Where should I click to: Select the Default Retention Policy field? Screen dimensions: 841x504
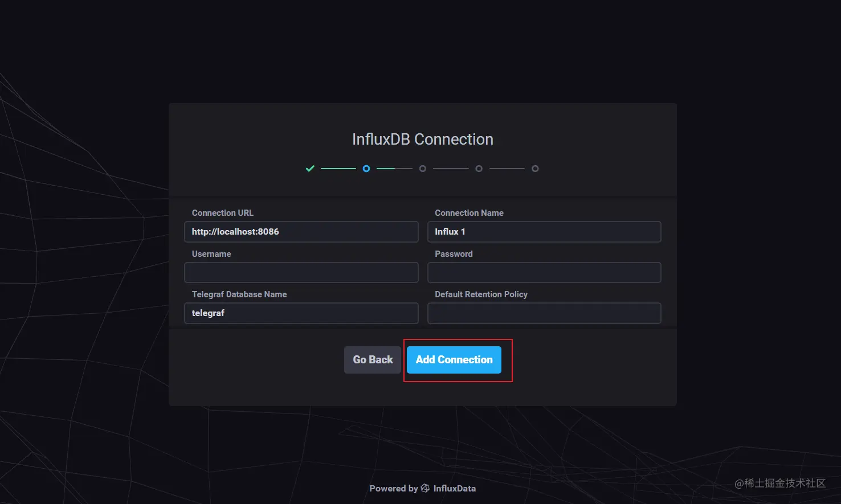pyautogui.click(x=544, y=313)
